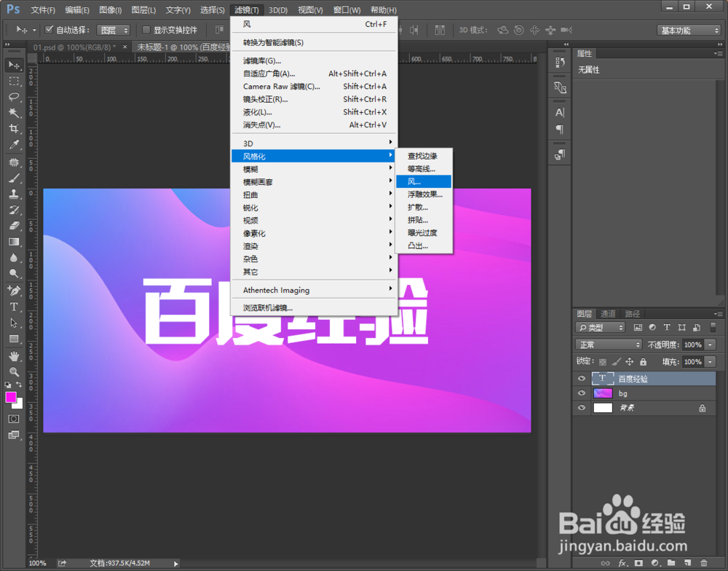This screenshot has height=571, width=728.
Task: Select the Eraser tool
Action: [14, 225]
